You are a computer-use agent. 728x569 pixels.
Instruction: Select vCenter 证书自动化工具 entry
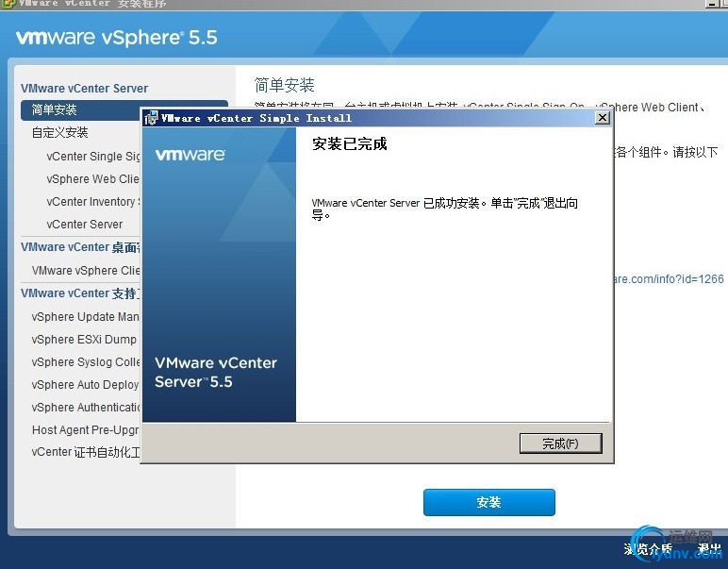click(86, 452)
